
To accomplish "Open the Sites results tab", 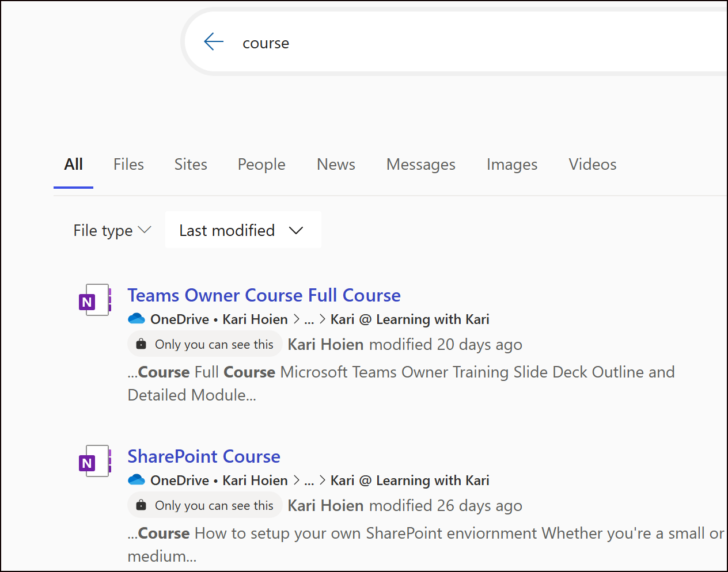I will pyautogui.click(x=191, y=165).
